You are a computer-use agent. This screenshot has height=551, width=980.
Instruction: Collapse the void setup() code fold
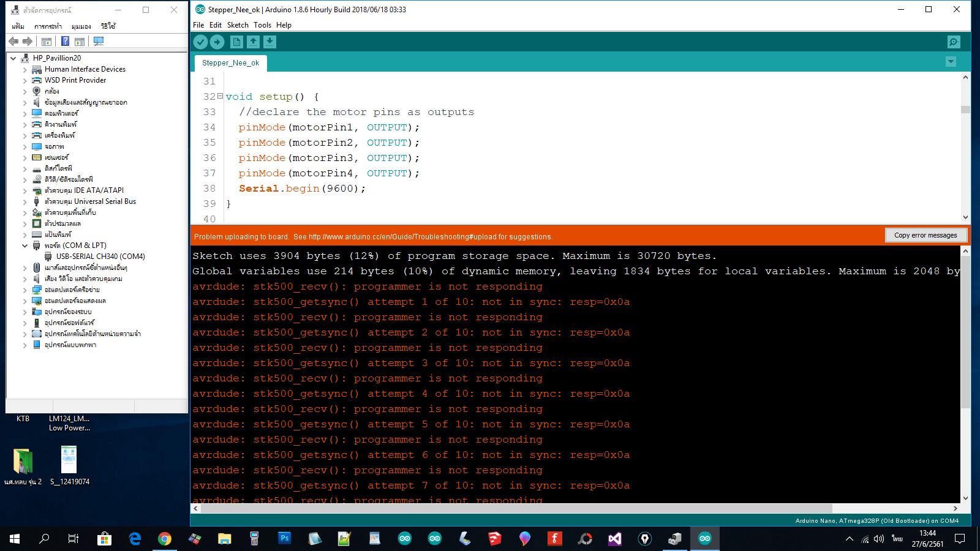point(221,96)
